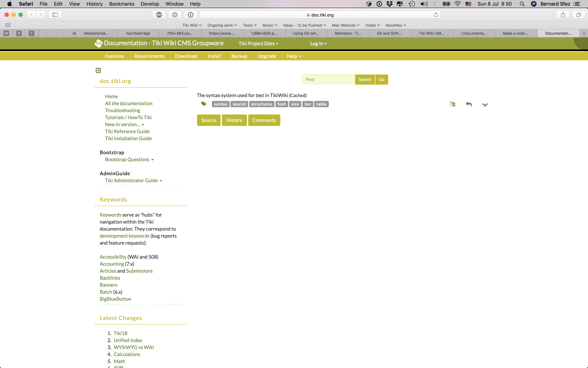588x368 pixels.
Task: Open the translate page icon
Action: 452,104
